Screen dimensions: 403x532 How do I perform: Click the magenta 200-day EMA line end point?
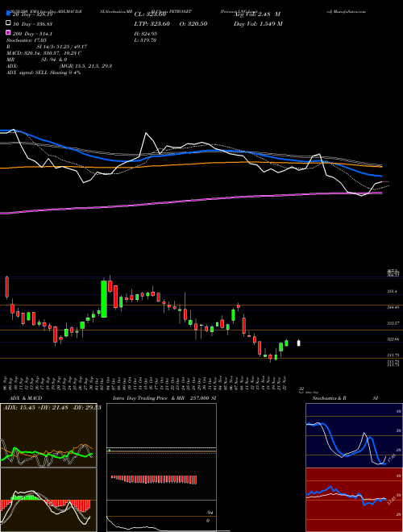(x=381, y=193)
